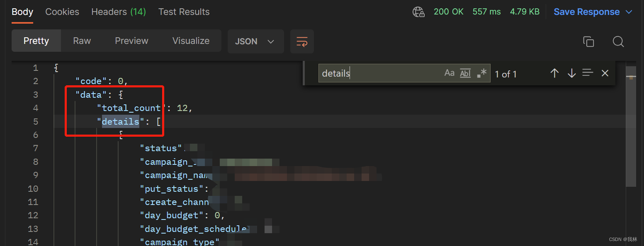View network information via the globe icon
Viewport: 644px width, 246px height.
click(x=418, y=12)
